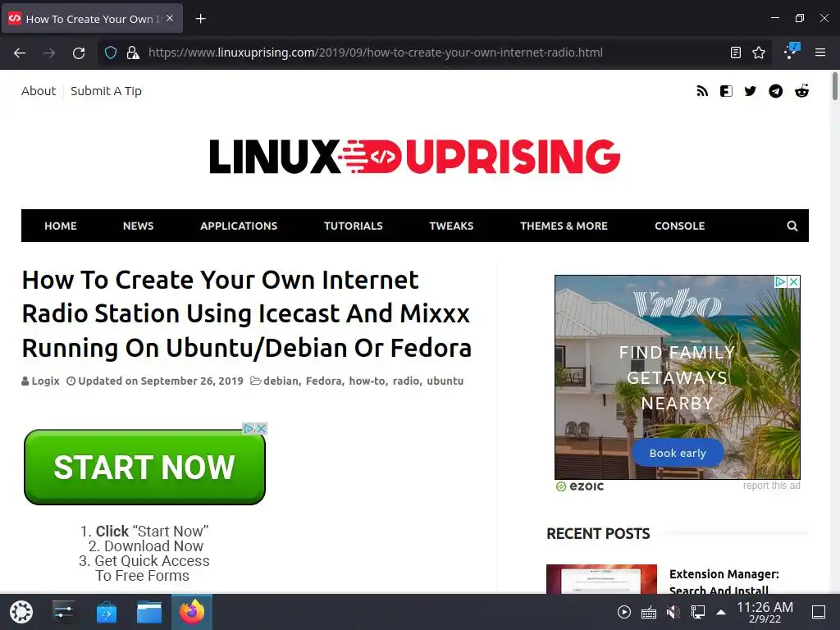This screenshot has height=630, width=840.
Task: Open author Logix's page
Action: point(45,381)
